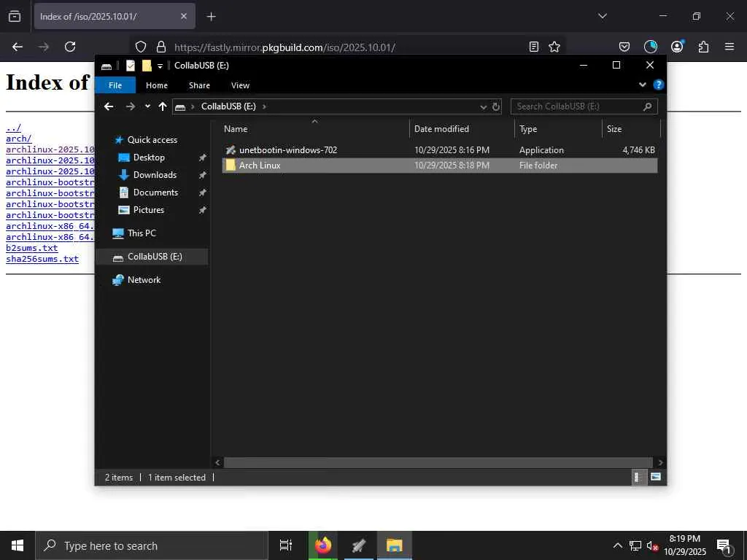This screenshot has width=747, height=560.
Task: Open Downloads in navigation pane
Action: (155, 175)
